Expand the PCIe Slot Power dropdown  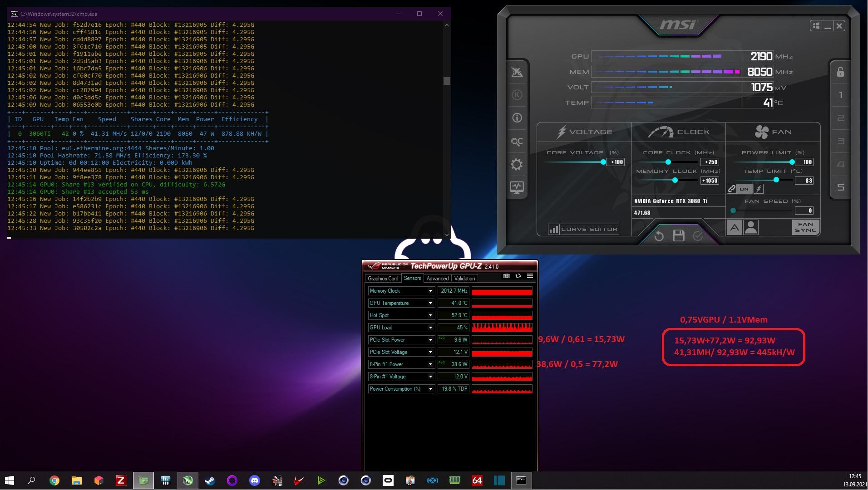tap(430, 340)
